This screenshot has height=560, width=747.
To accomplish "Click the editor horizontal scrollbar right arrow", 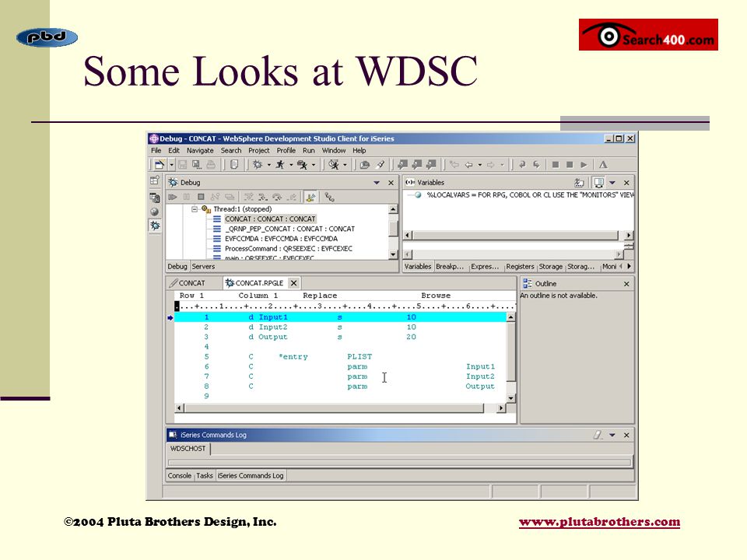I will [x=500, y=408].
